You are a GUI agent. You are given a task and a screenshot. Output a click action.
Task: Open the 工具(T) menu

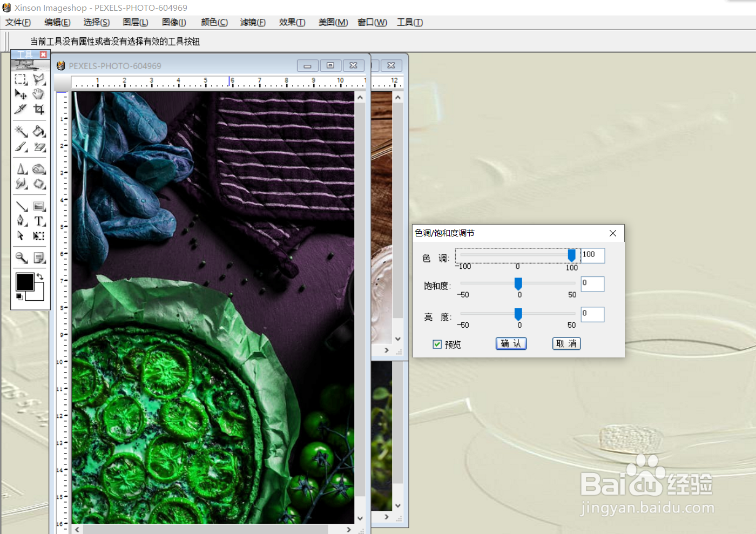pos(410,22)
